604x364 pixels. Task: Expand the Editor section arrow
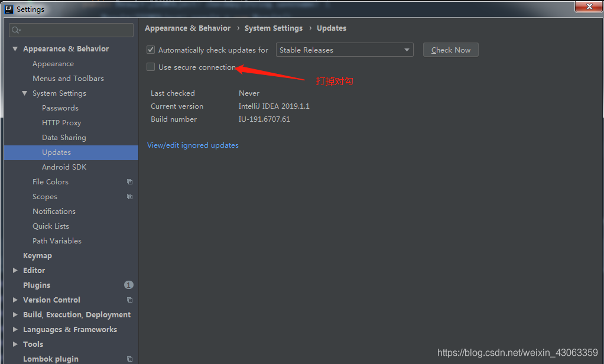coord(15,271)
